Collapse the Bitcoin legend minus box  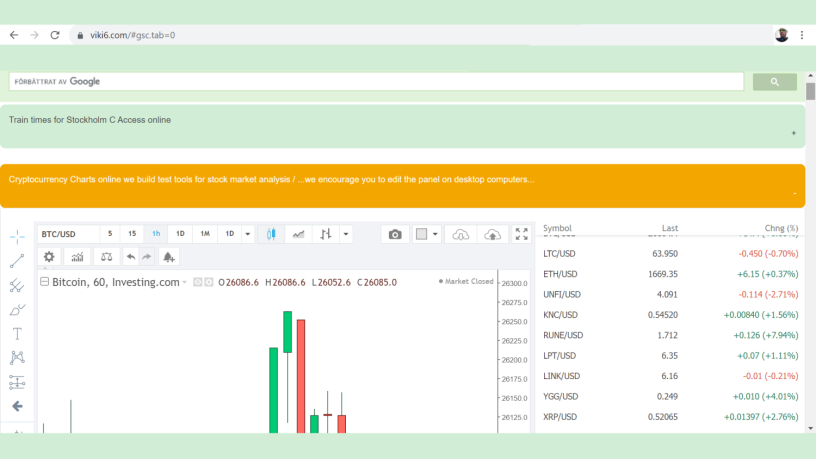pyautogui.click(x=45, y=282)
